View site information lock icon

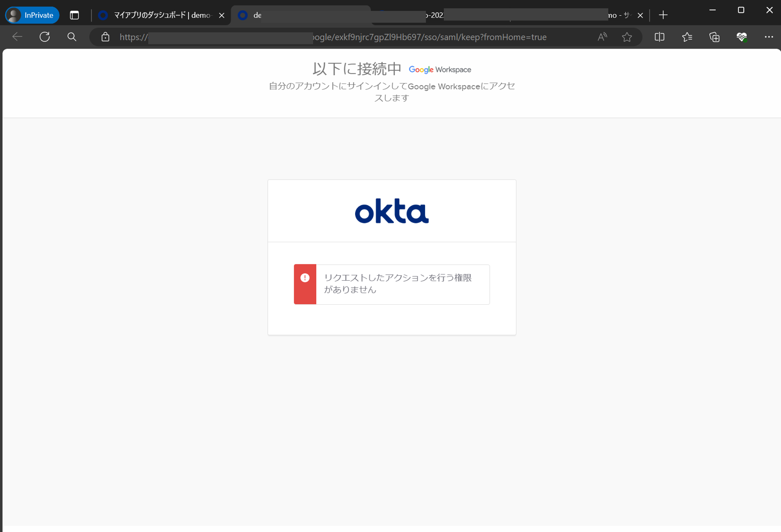(x=105, y=37)
